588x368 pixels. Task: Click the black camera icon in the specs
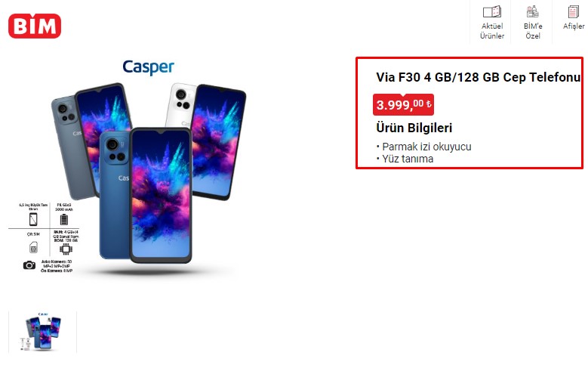29,265
